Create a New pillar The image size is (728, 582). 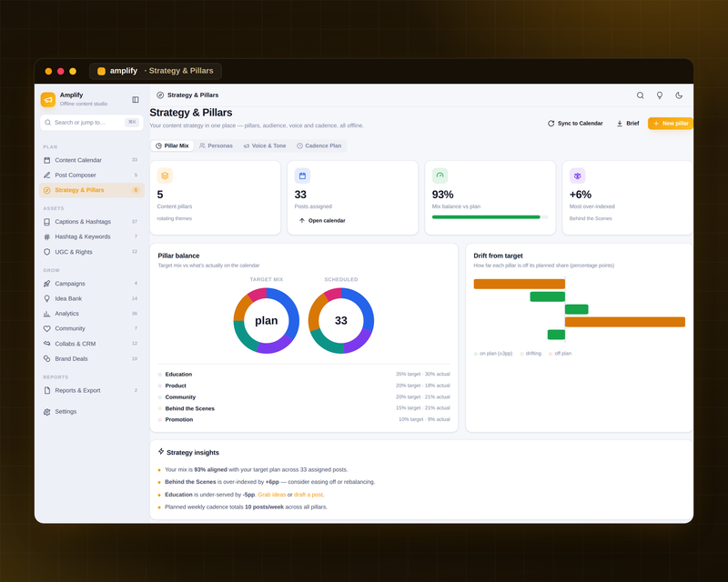coord(671,124)
